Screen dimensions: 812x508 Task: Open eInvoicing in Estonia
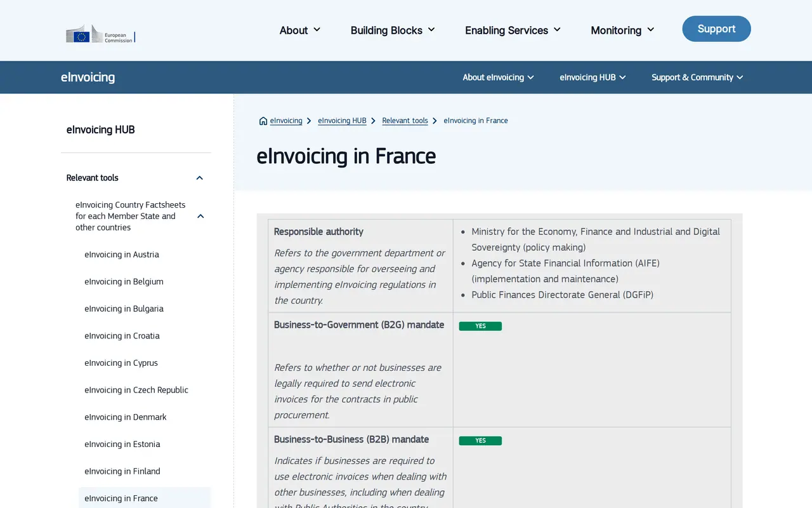click(122, 444)
